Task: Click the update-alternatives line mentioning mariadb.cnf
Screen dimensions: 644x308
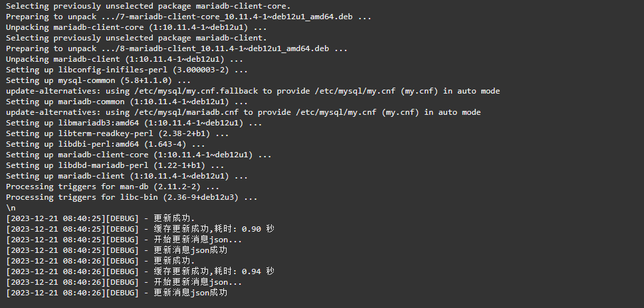Action: (x=243, y=112)
